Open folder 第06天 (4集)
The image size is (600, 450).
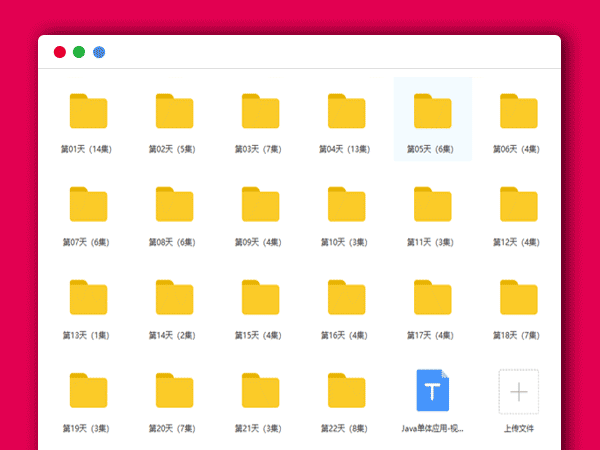pyautogui.click(x=518, y=111)
